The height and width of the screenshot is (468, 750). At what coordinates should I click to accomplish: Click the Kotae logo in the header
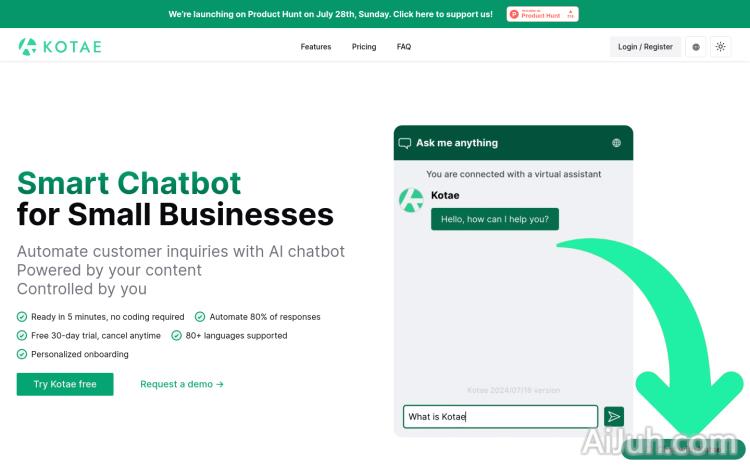(x=59, y=47)
